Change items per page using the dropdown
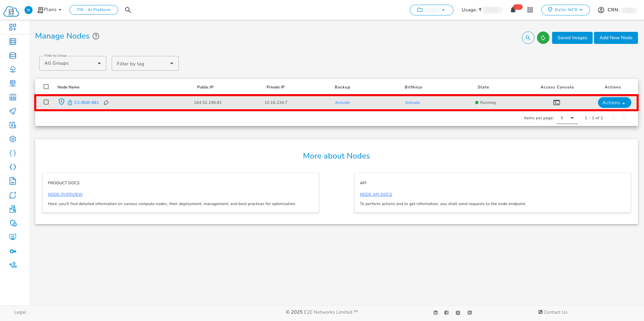644x321 pixels. pyautogui.click(x=567, y=118)
